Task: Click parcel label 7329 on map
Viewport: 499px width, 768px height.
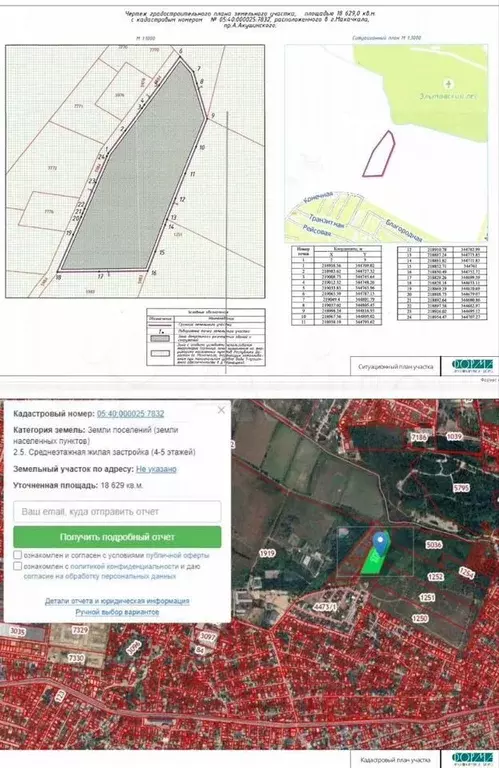Action: coord(80,630)
